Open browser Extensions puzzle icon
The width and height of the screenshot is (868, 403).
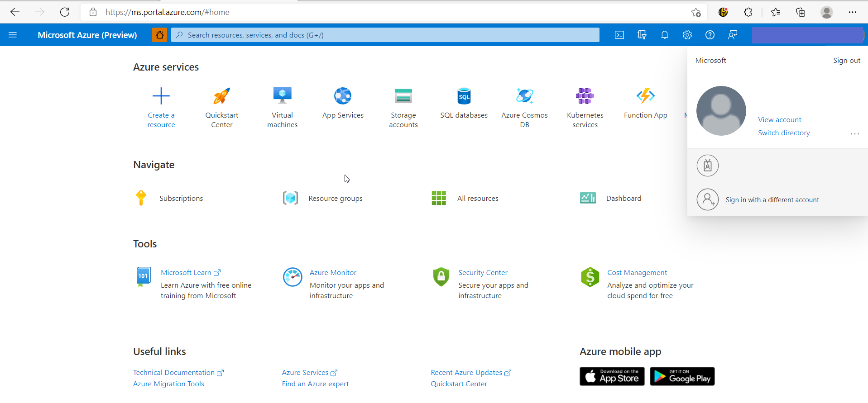pos(748,12)
